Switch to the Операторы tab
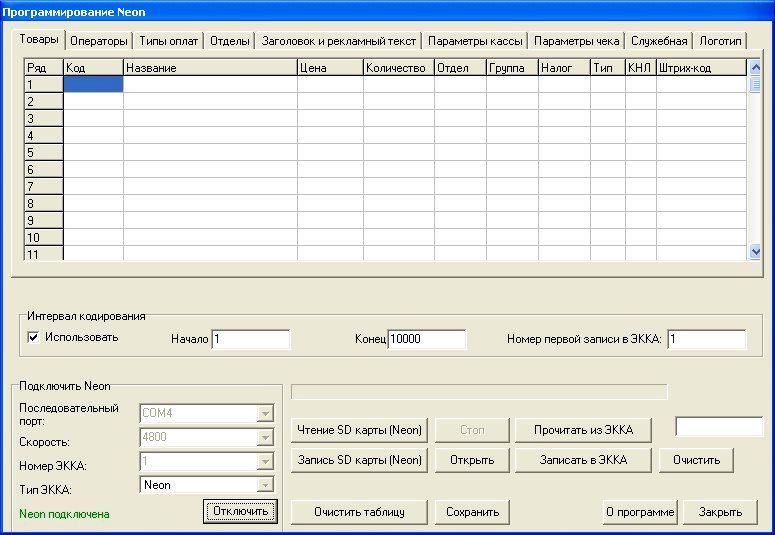This screenshot has width=775, height=535. click(98, 41)
